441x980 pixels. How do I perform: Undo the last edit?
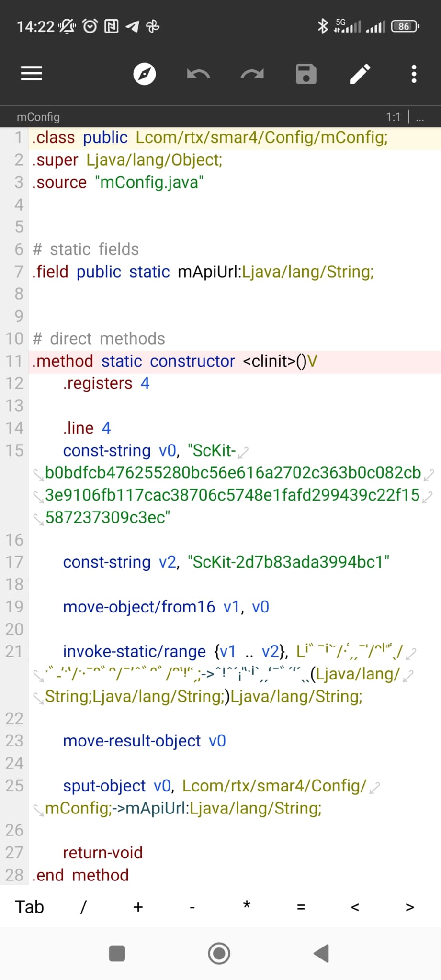198,74
